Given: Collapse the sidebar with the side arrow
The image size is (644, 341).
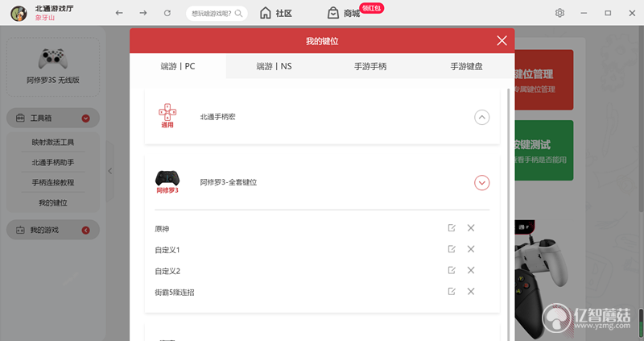Looking at the screenshot, I should (x=109, y=171).
